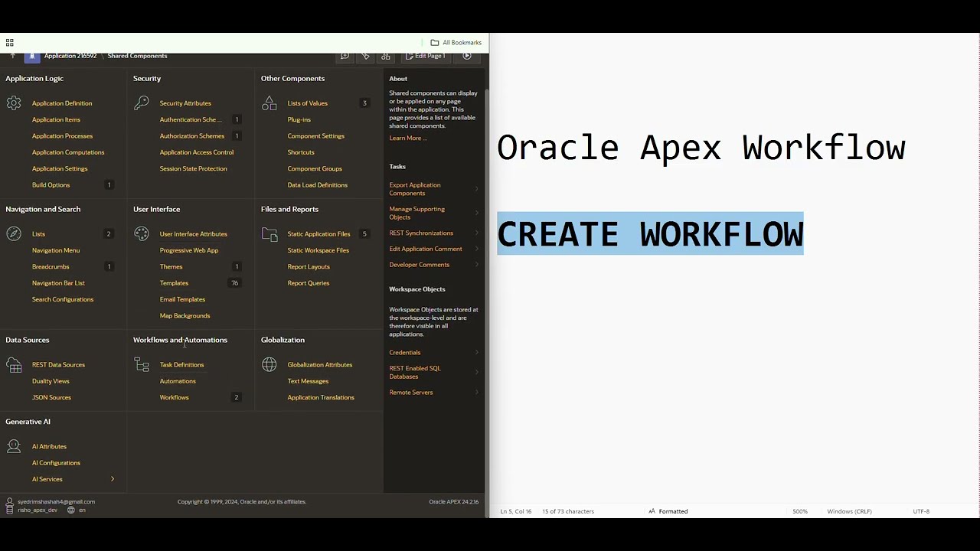
Task: Open the browser apps grid icon
Action: point(9,43)
